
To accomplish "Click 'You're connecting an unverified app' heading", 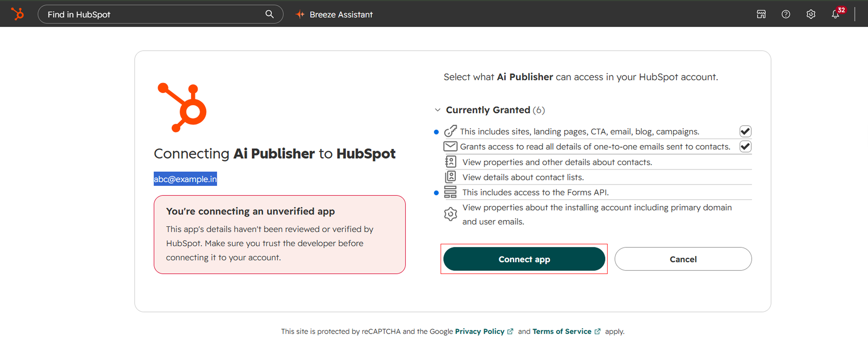I will pyautogui.click(x=250, y=211).
